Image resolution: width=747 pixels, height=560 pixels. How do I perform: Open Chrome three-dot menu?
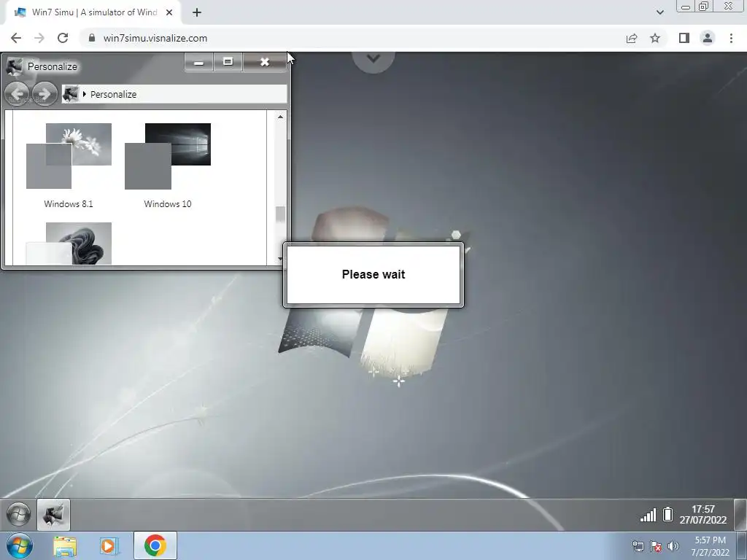coord(731,38)
